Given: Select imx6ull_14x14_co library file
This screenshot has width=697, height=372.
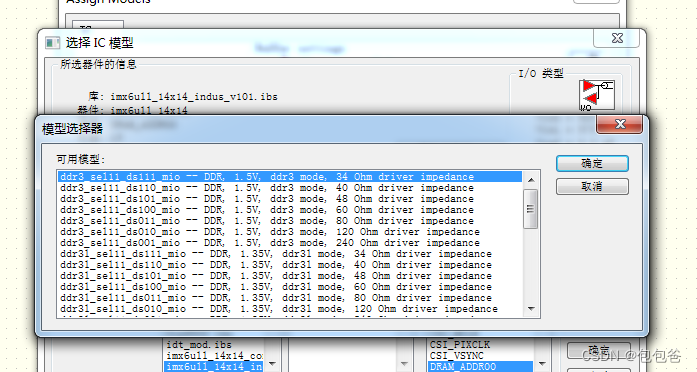Looking at the screenshot, I should [214, 356].
